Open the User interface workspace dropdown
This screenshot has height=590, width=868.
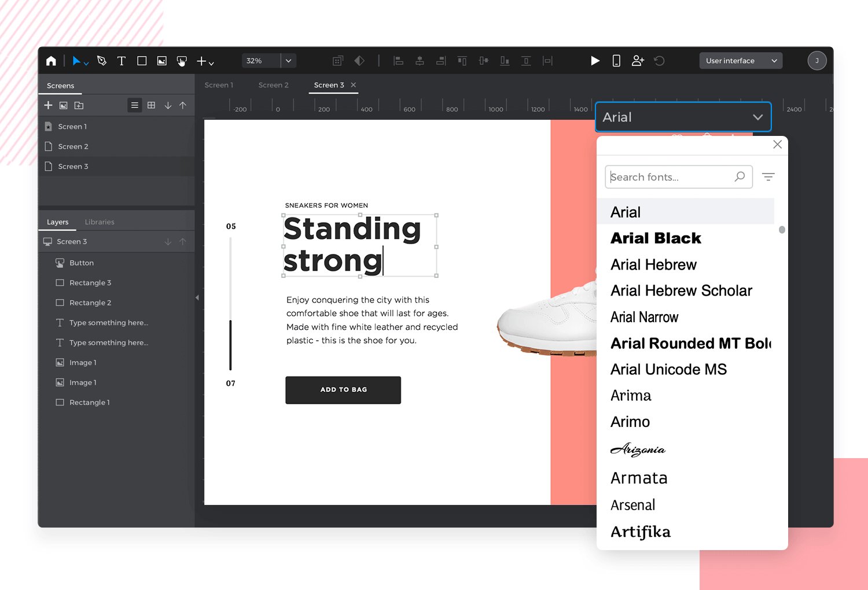click(x=741, y=61)
